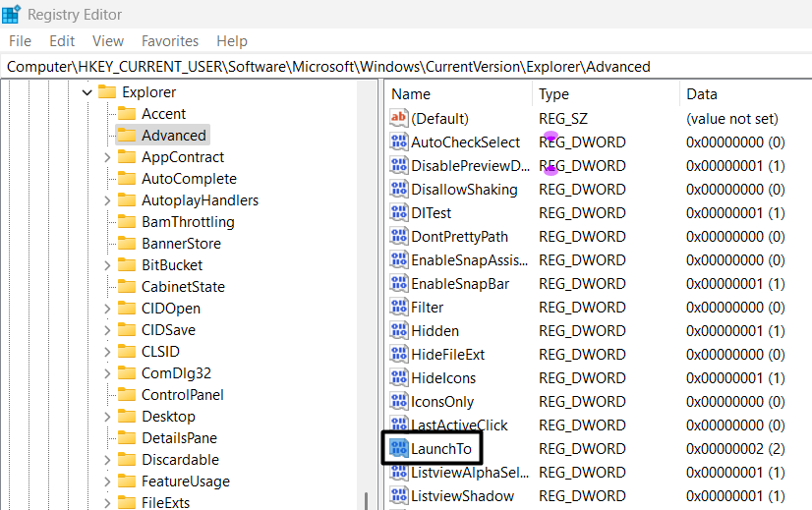The width and height of the screenshot is (812, 510).
Task: Expand the AppContract key
Action: click(x=107, y=157)
